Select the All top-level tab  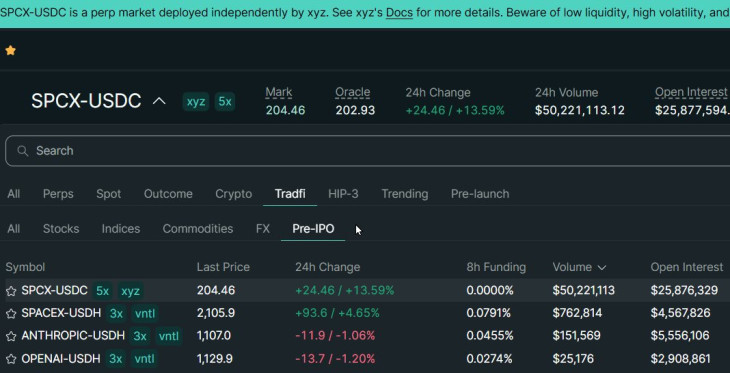[x=14, y=194]
